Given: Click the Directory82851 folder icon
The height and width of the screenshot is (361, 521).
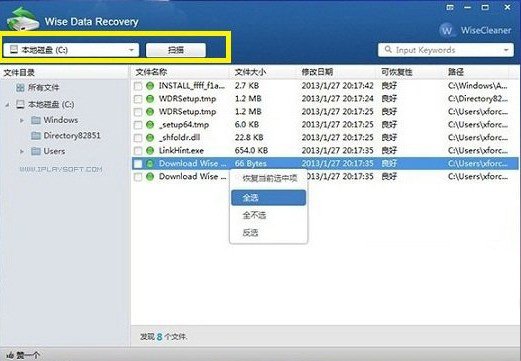Looking at the screenshot, I should pyautogui.click(x=36, y=136).
